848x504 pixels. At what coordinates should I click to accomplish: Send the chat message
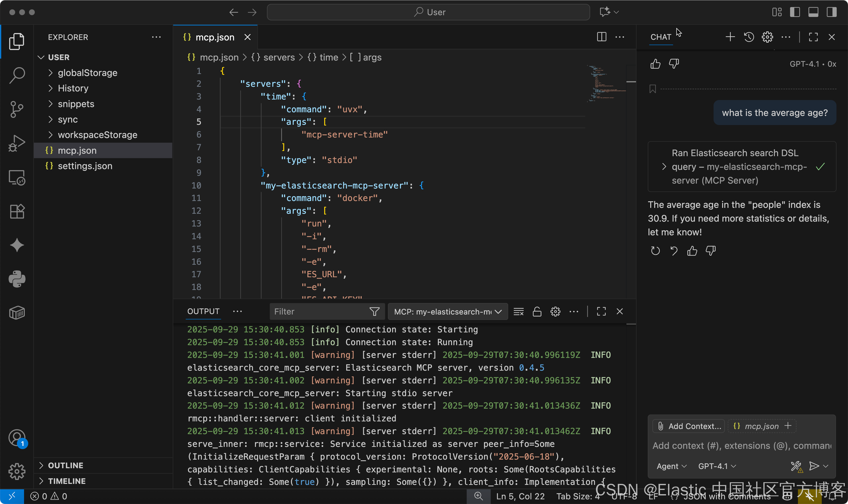coord(814,466)
